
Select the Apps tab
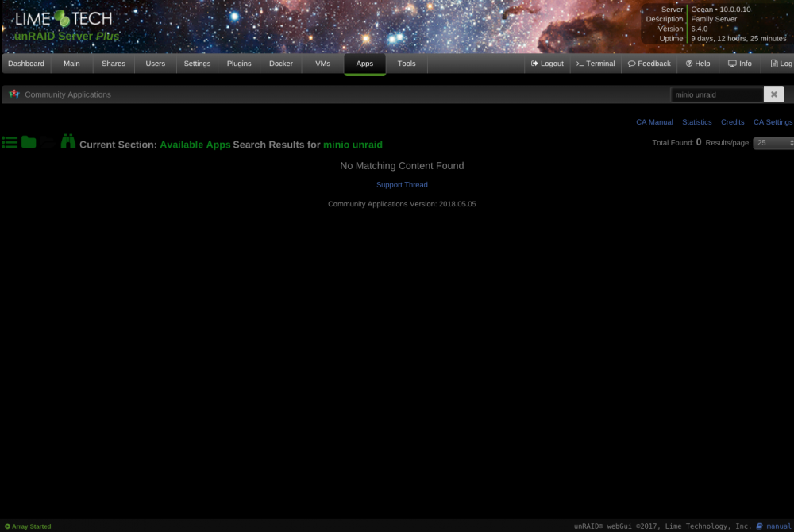(x=364, y=64)
